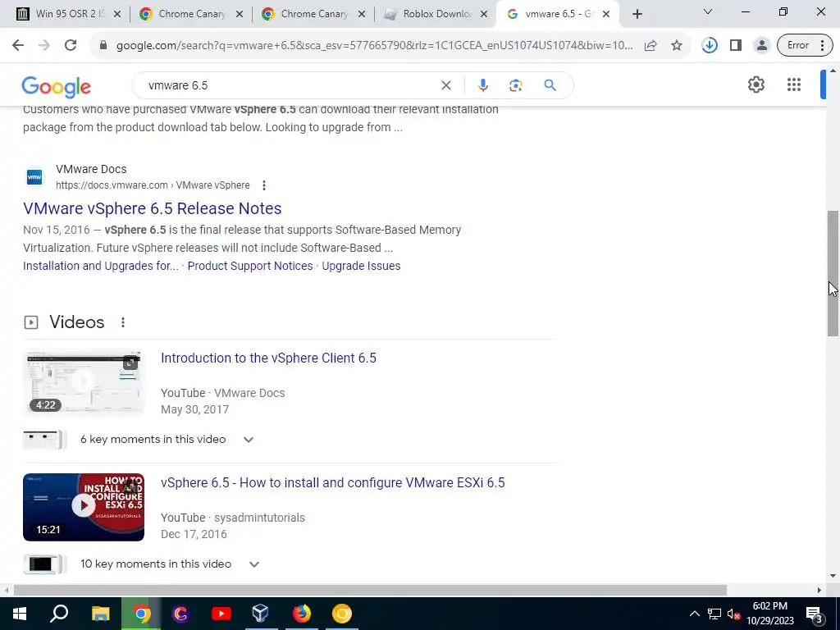Close the Win 95 OSR 2 tab

click(x=117, y=15)
